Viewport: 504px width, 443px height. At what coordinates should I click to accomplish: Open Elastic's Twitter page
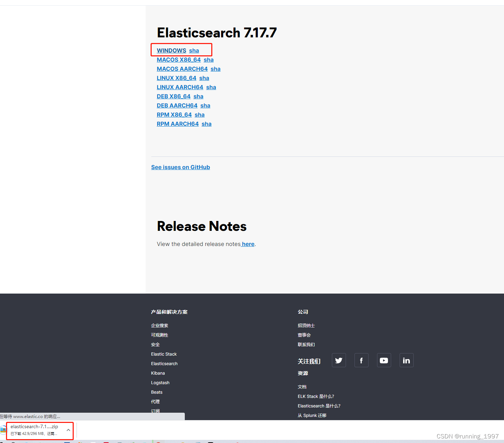point(339,360)
